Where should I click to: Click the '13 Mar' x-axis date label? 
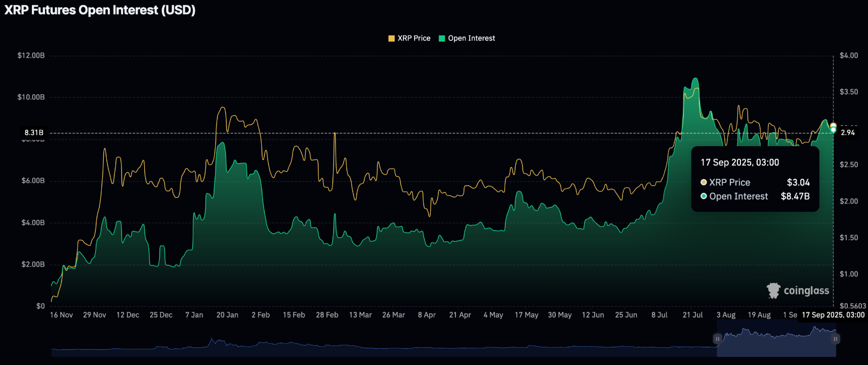tap(360, 315)
